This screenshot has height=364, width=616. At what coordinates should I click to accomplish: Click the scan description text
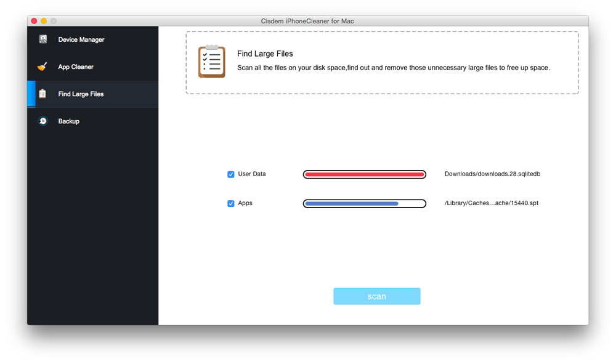coord(393,68)
